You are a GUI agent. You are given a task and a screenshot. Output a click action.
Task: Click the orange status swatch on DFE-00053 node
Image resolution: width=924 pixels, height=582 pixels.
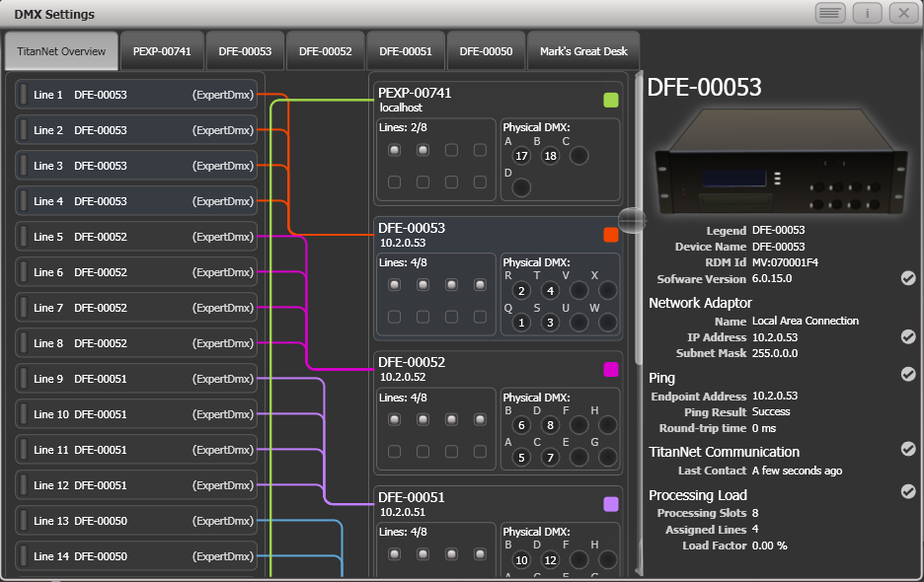(x=609, y=236)
